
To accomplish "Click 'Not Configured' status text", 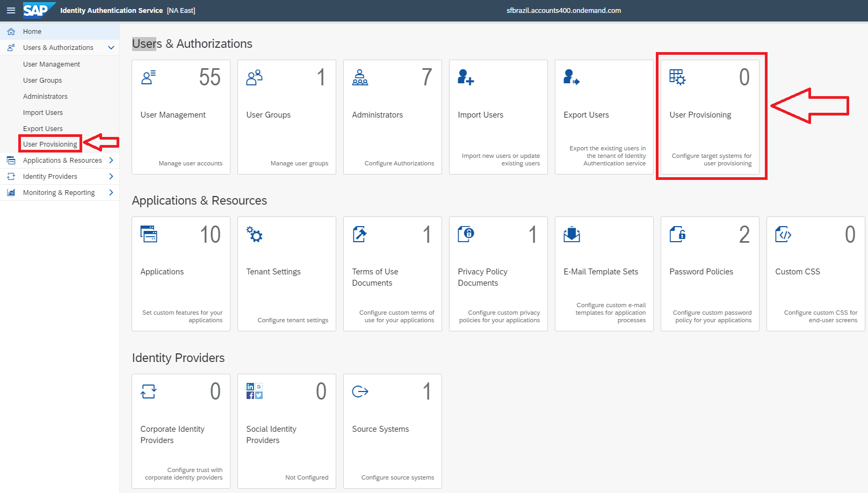I will coord(307,477).
